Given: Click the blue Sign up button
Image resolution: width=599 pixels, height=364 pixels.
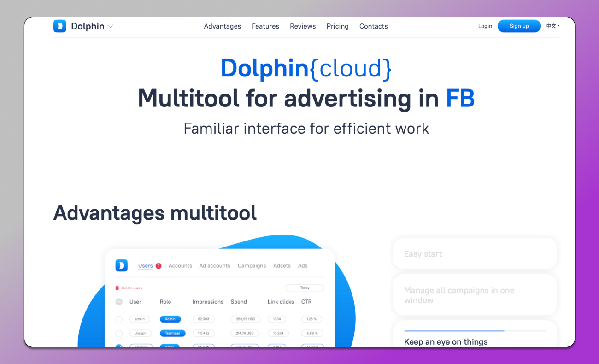Looking at the screenshot, I should pyautogui.click(x=519, y=26).
